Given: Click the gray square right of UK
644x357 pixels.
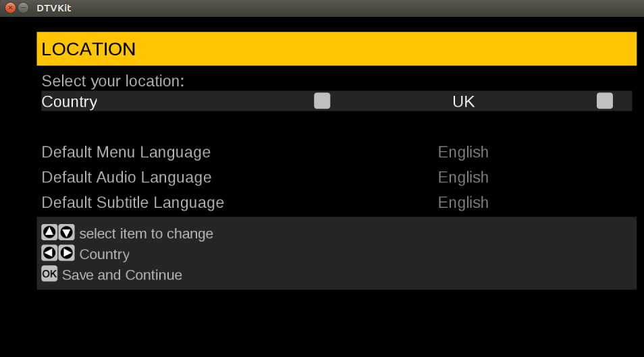Looking at the screenshot, I should (605, 101).
